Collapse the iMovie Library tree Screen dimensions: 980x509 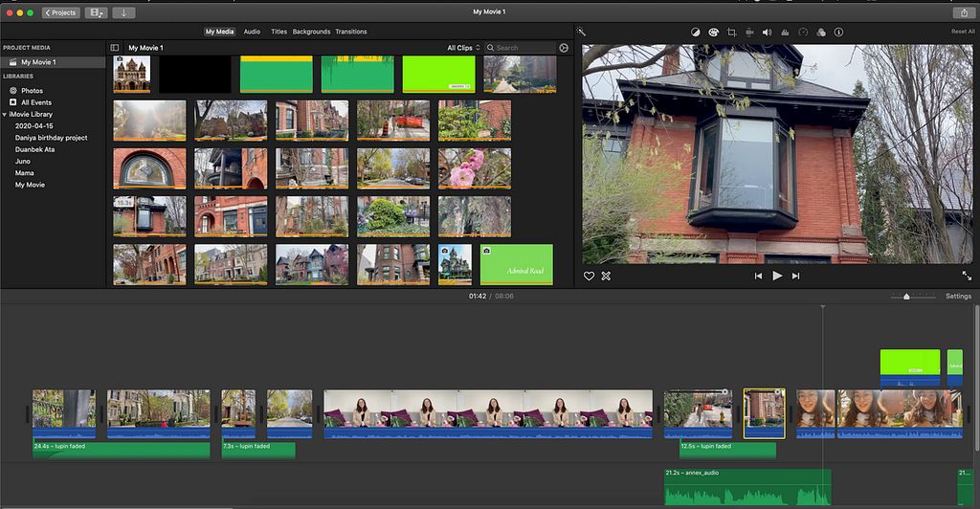click(5, 114)
